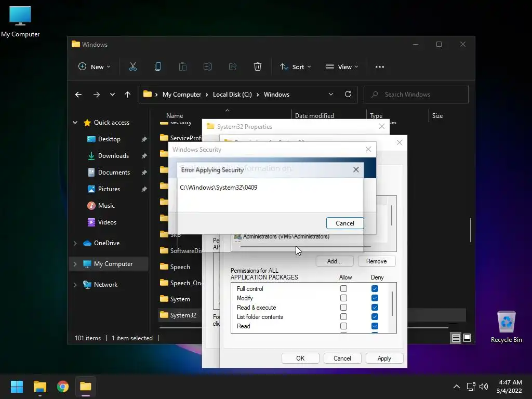Select My Computer in address breadcrumb

point(182,95)
